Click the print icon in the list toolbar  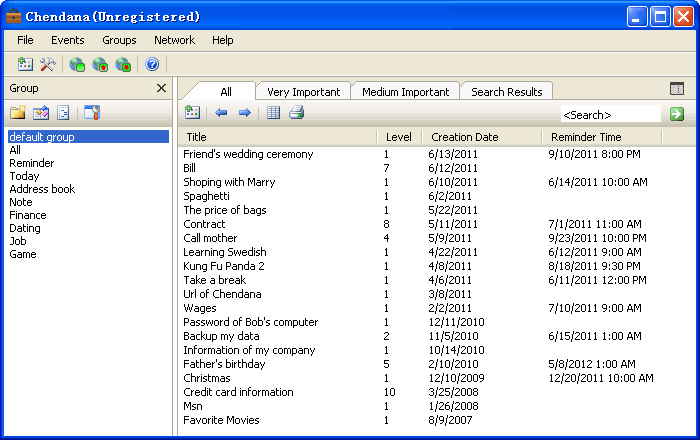click(x=296, y=113)
